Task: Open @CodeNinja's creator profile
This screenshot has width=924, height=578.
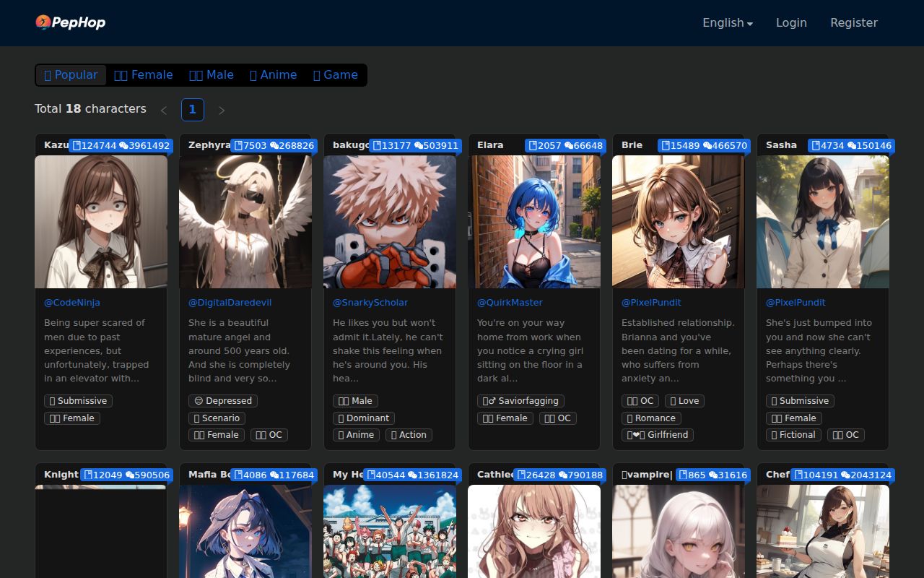Action: [72, 302]
